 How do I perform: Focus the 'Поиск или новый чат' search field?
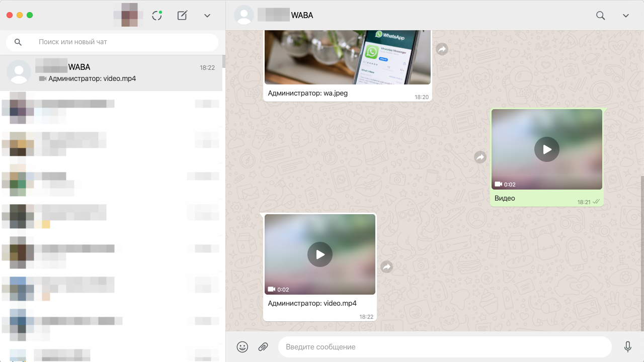[x=112, y=42]
